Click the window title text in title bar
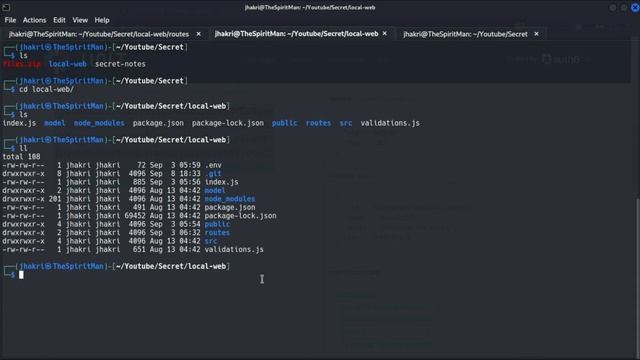Viewport: 640px width, 360px height. tap(310, 7)
